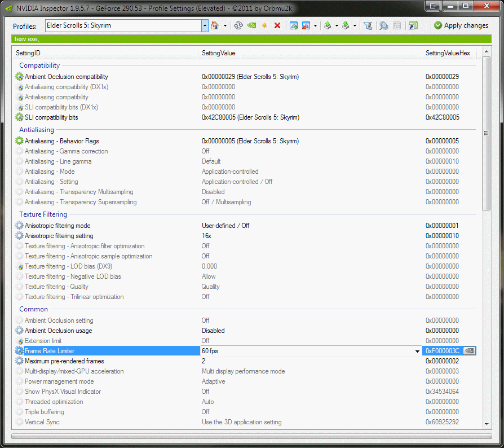Click shield icon of SLI compatibility bits (DX1x)
504x448 pixels.
pyautogui.click(x=20, y=107)
